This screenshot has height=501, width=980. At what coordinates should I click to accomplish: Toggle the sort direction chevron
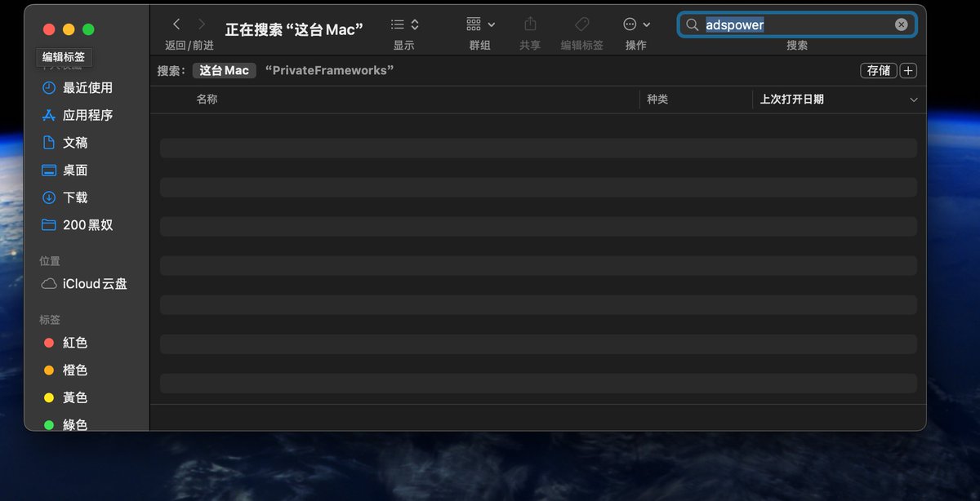tap(913, 100)
